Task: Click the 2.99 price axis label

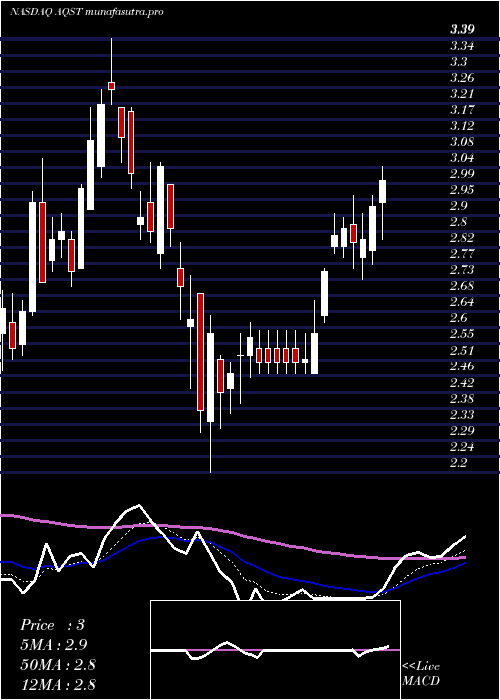Action: [x=462, y=174]
